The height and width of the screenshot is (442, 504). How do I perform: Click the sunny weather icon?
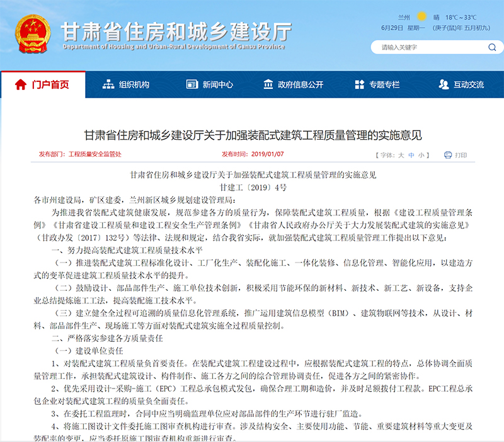click(x=421, y=17)
